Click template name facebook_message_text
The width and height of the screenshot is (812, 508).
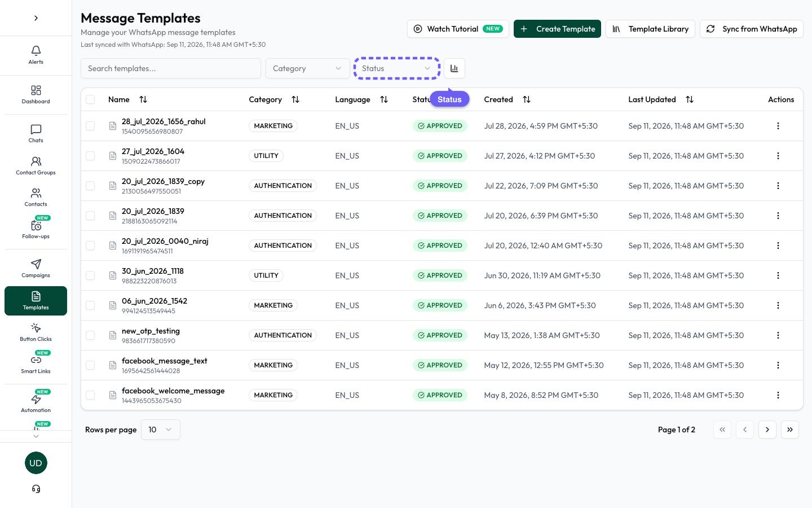[x=165, y=361]
